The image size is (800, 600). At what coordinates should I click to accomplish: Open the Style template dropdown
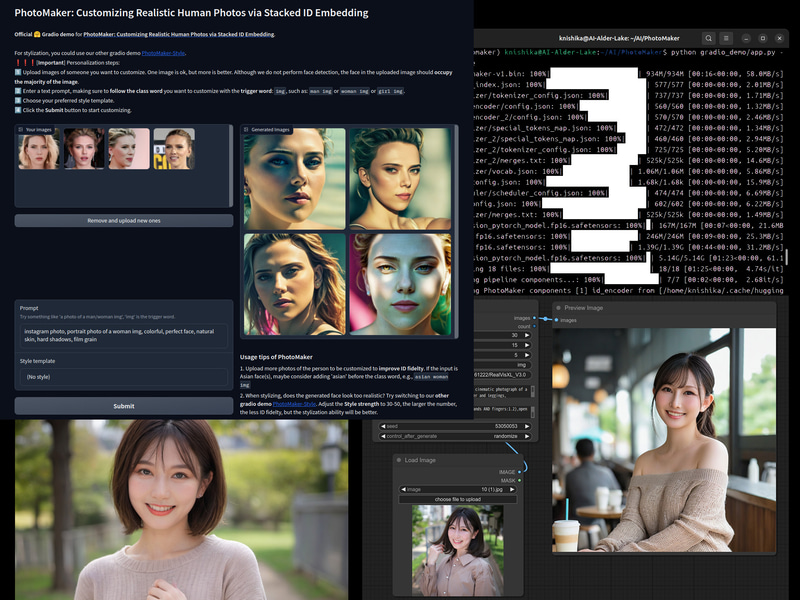(123, 377)
